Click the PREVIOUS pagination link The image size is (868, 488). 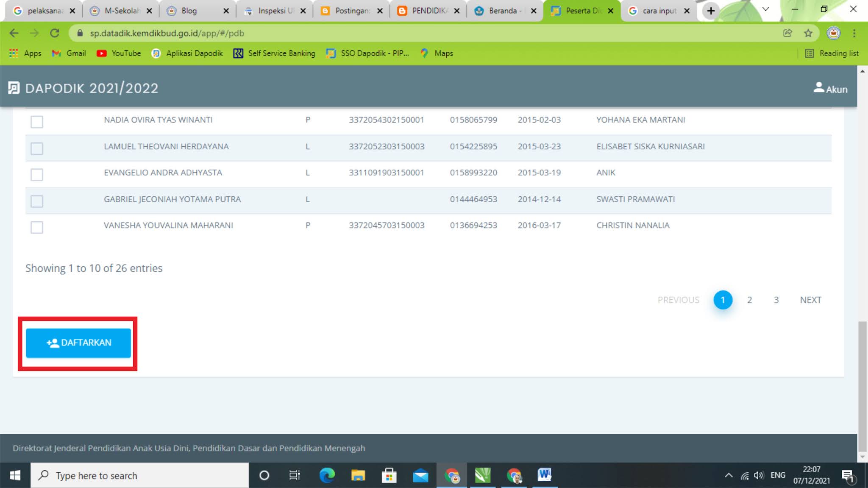tap(678, 300)
